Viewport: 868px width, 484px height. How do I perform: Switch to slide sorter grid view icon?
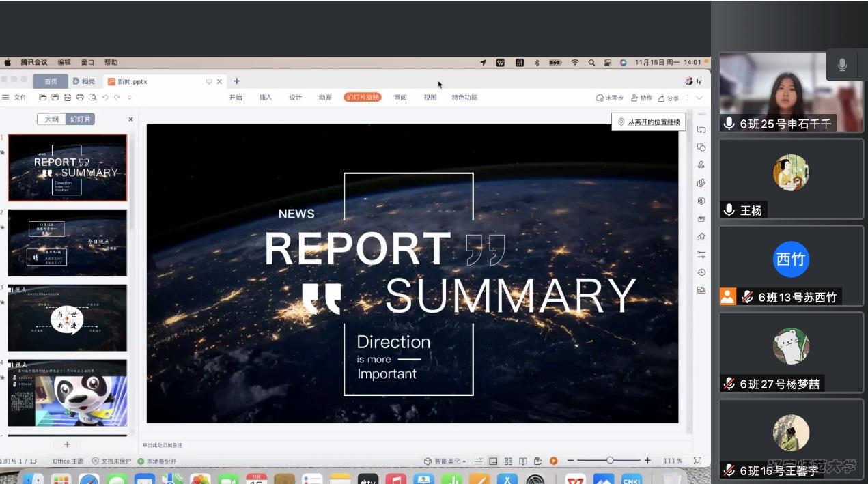508,461
